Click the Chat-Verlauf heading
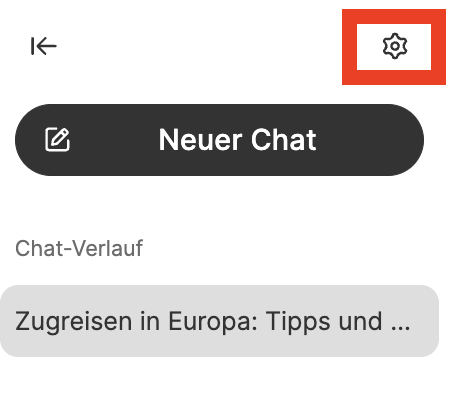 [79, 248]
